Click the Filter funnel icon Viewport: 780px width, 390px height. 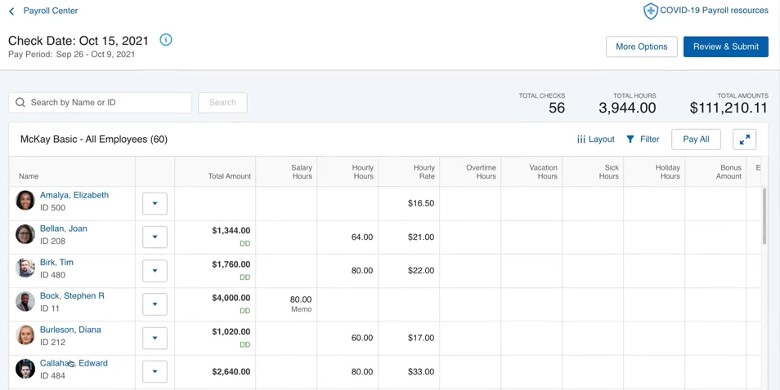[630, 139]
